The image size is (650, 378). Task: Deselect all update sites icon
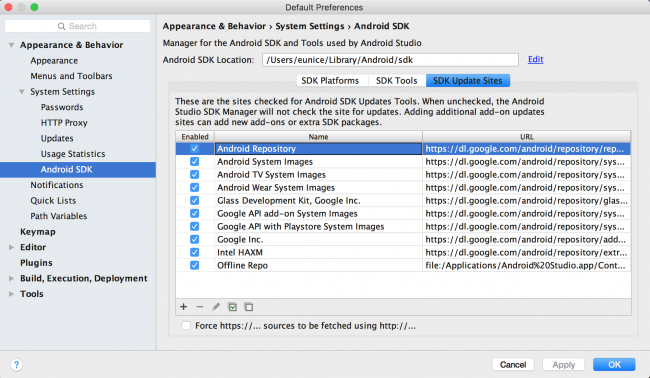point(248,307)
